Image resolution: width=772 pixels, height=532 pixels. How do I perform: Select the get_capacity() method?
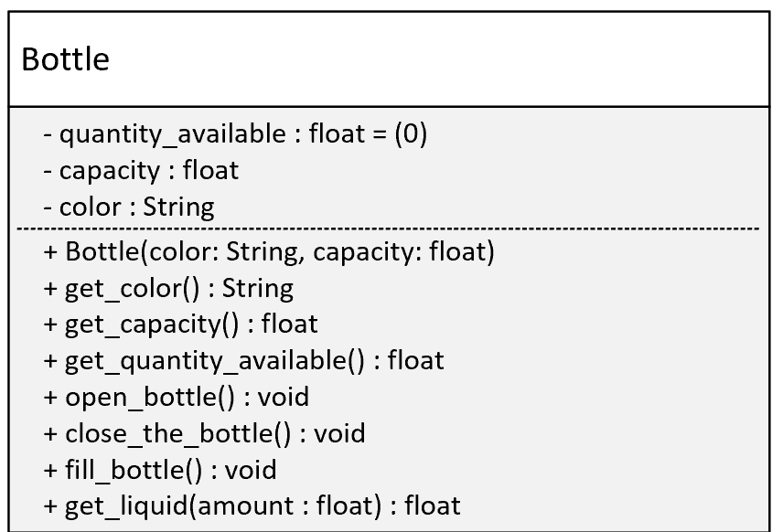[x=181, y=325]
